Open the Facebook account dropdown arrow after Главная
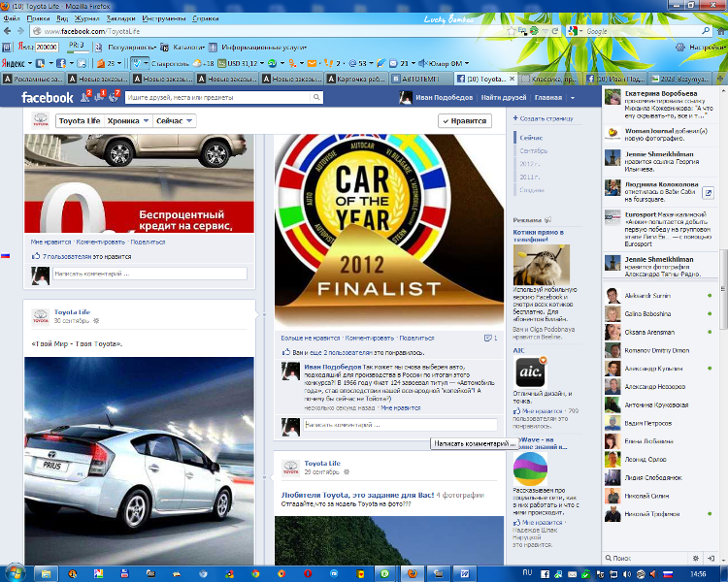Screen dimensions: 728x582 point(573,97)
